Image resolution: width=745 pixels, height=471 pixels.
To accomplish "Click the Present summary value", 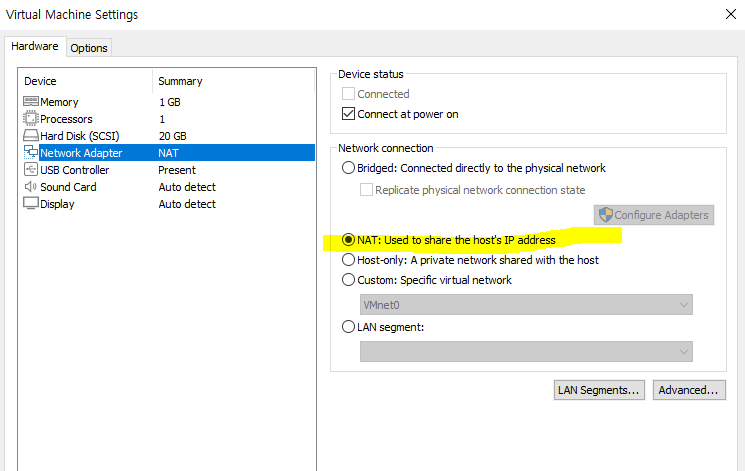I will (x=177, y=170).
